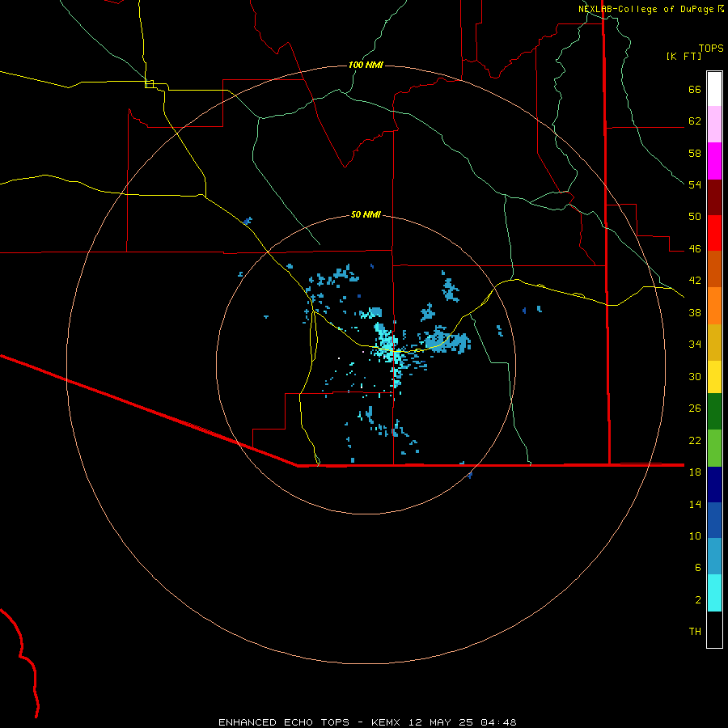Viewport: 728px width, 728px height.
Task: Click the navy blue legend segment
Action: coord(714,485)
